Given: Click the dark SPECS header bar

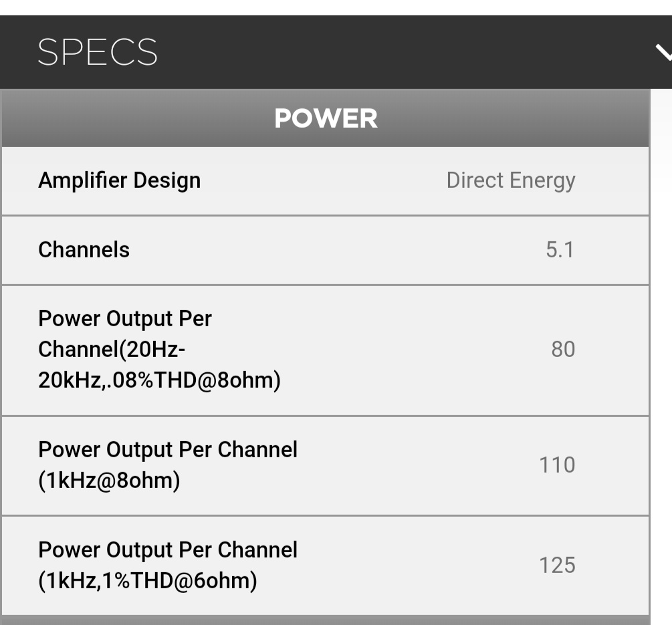Looking at the screenshot, I should click(336, 52).
